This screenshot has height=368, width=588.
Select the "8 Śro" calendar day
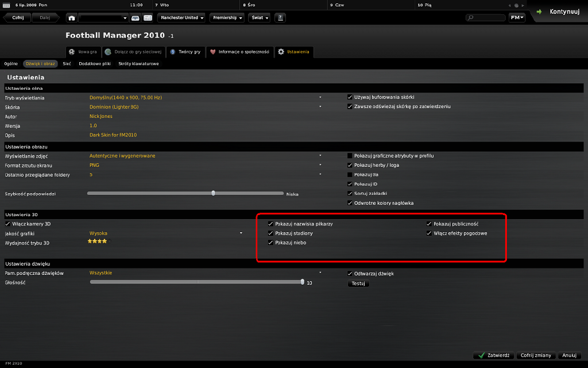tap(249, 5)
